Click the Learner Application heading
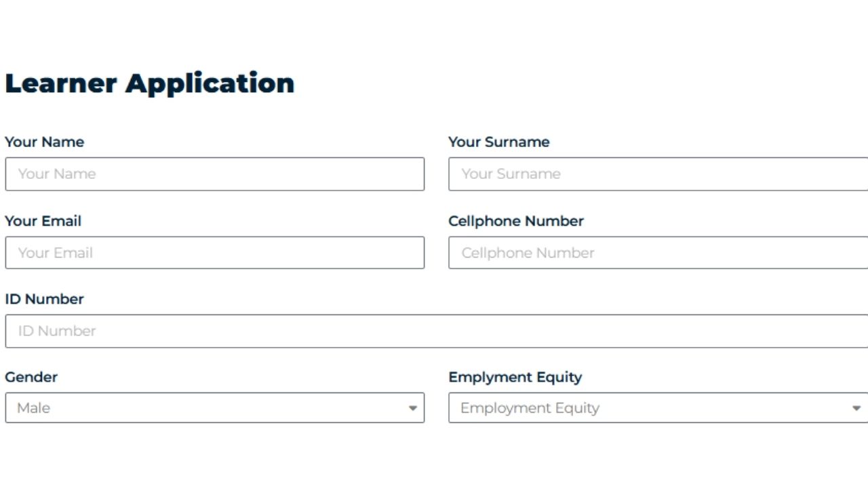Image resolution: width=868 pixels, height=488 pixels. point(149,83)
